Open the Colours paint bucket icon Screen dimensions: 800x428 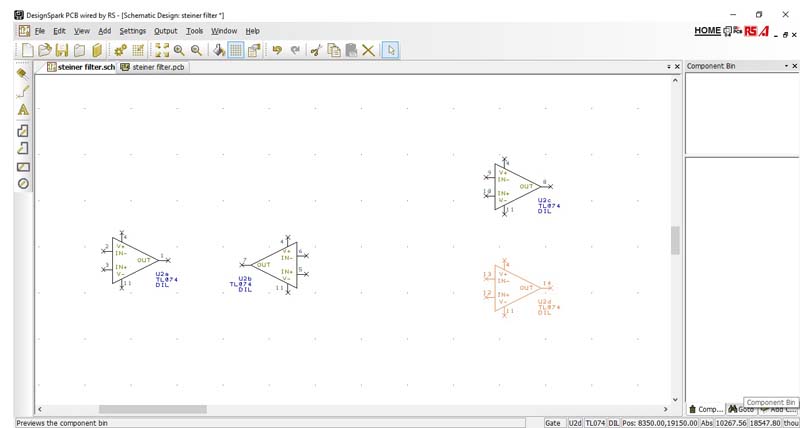(219, 50)
